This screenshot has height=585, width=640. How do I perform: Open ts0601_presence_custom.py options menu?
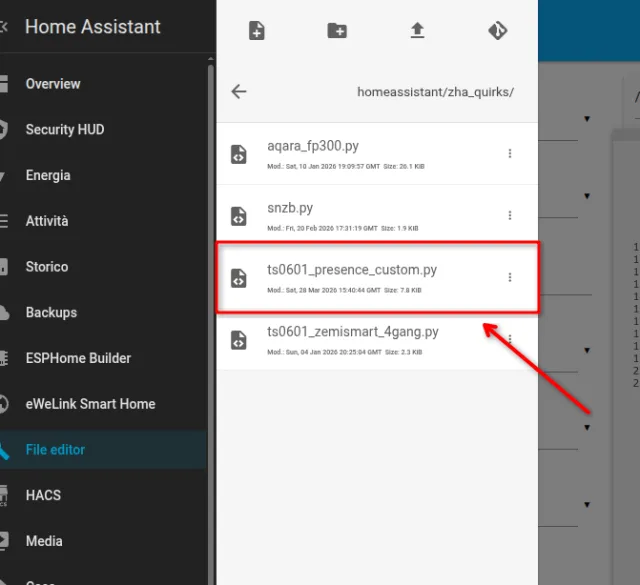click(509, 277)
